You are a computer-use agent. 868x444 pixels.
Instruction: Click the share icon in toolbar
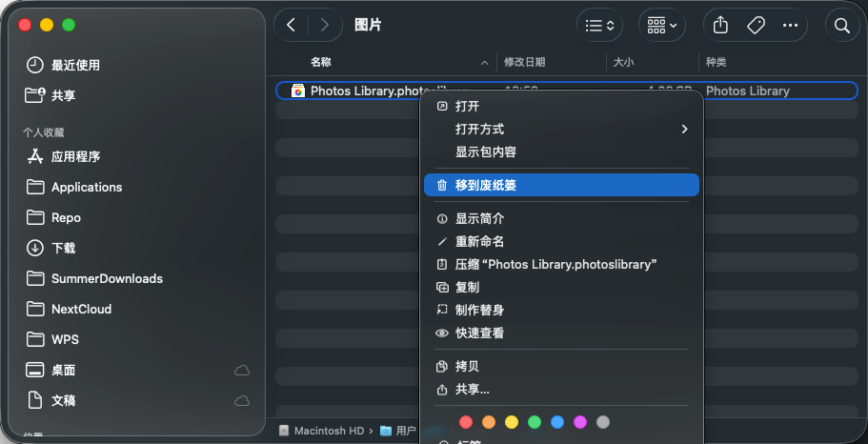pyautogui.click(x=721, y=26)
